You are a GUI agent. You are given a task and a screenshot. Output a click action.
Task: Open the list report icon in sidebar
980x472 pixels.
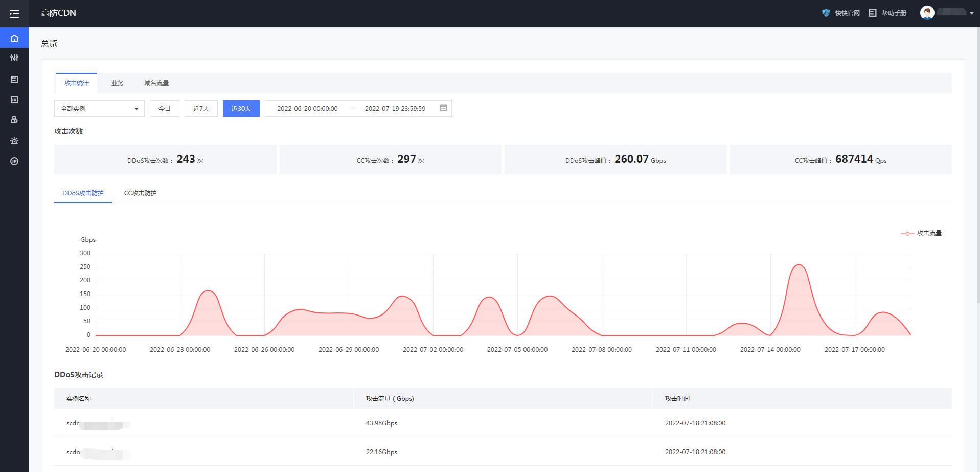pos(14,100)
